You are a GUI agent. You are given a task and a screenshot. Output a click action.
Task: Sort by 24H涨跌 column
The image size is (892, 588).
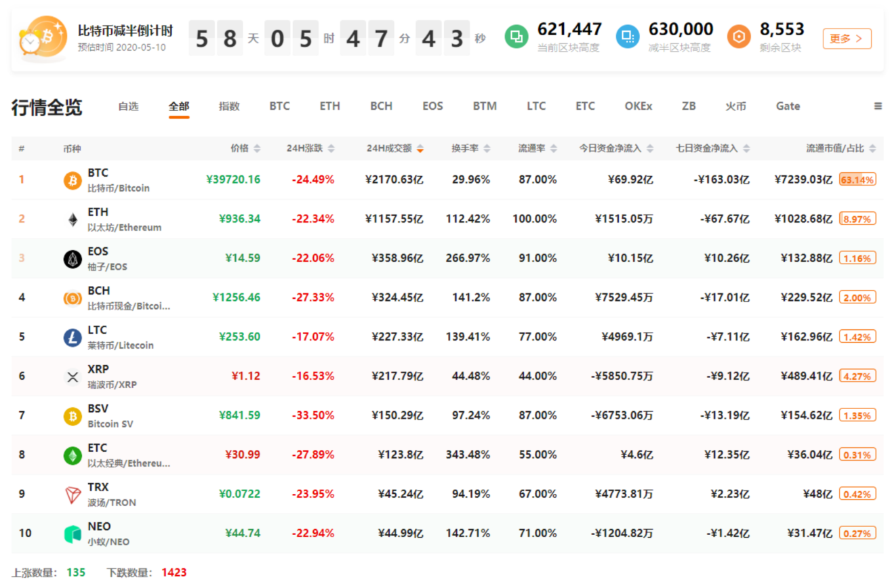(x=310, y=148)
